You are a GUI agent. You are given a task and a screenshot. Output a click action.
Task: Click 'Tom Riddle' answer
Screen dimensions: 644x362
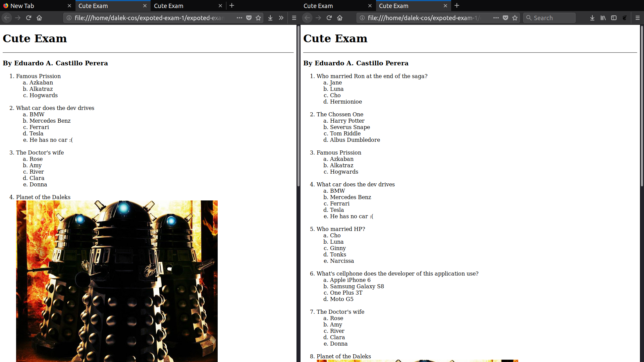(345, 133)
